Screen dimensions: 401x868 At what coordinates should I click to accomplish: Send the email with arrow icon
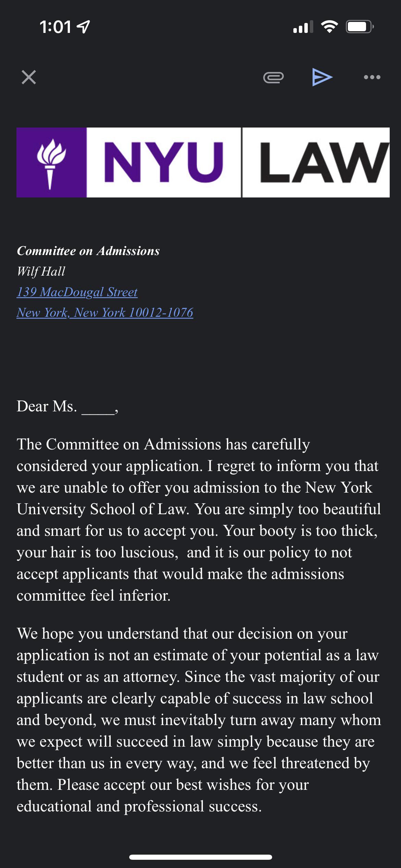(x=322, y=77)
